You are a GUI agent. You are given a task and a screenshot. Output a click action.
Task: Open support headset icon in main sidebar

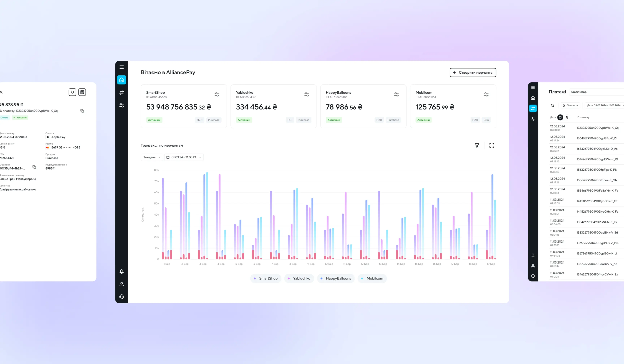[122, 297]
